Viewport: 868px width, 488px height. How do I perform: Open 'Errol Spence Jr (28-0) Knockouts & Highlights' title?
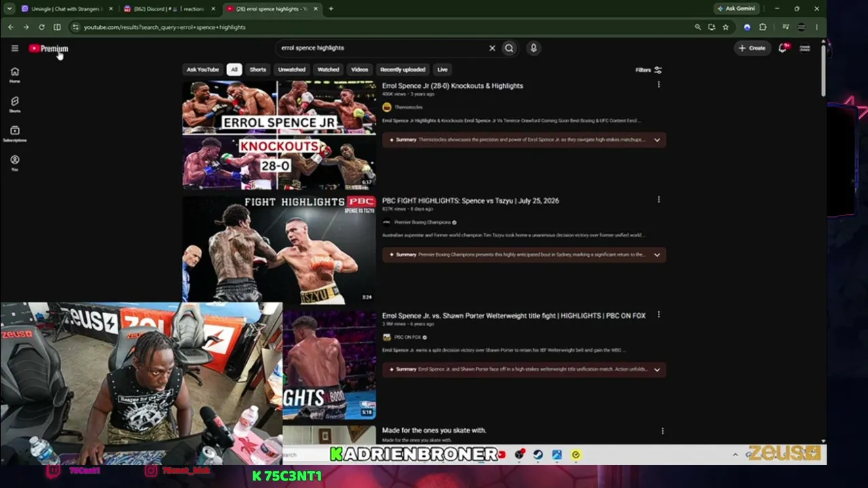coord(452,86)
